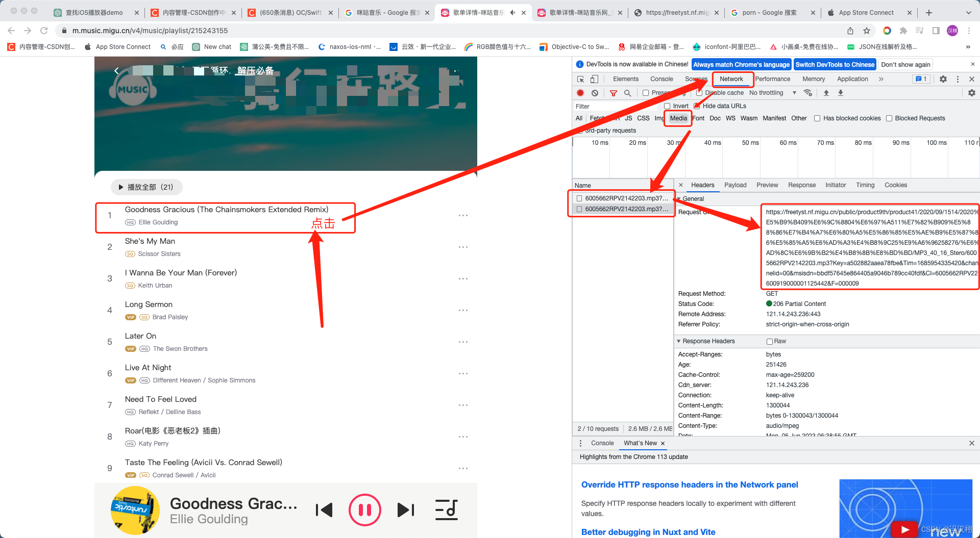The image size is (980, 538).
Task: Open the DevTools issues counter badge
Action: [921, 79]
